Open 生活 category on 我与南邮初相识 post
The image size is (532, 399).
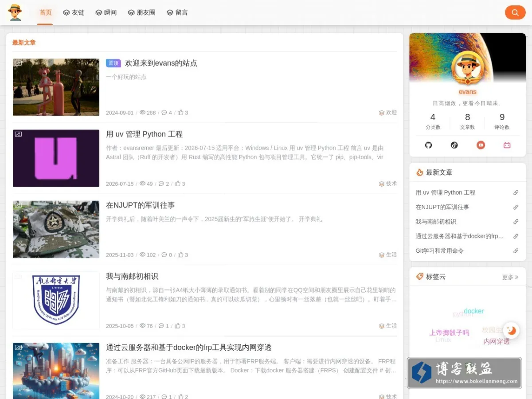(x=388, y=326)
